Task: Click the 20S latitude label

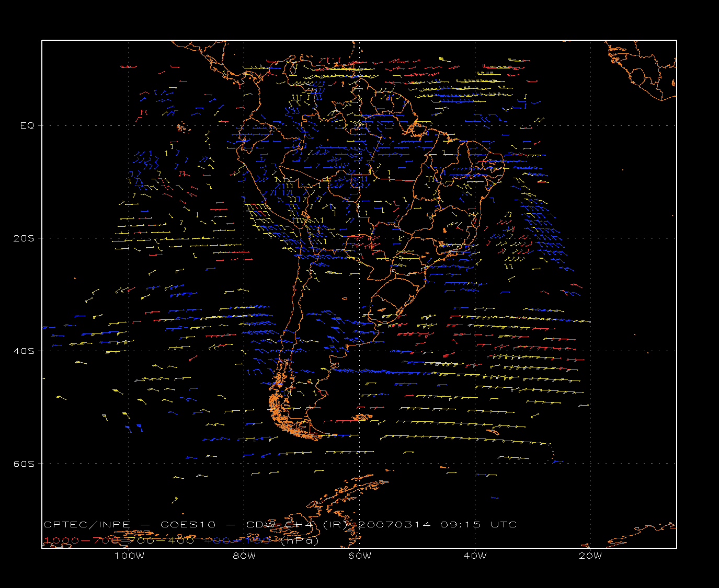Action: [24, 238]
